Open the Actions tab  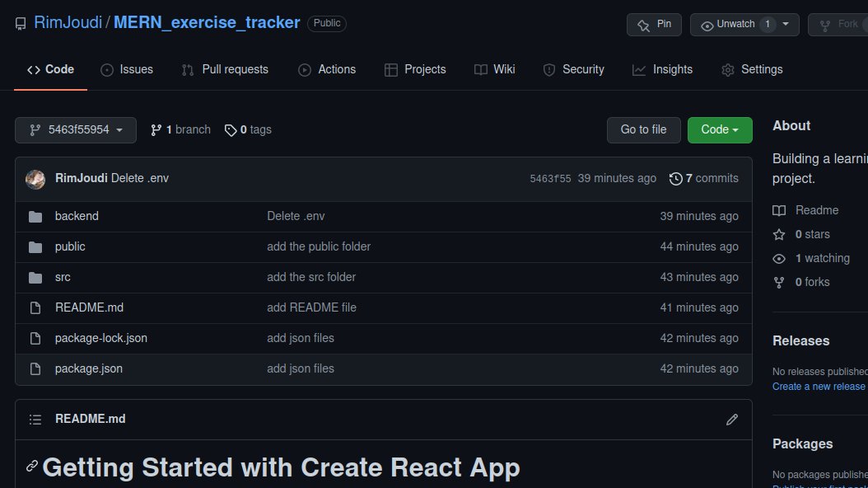327,69
